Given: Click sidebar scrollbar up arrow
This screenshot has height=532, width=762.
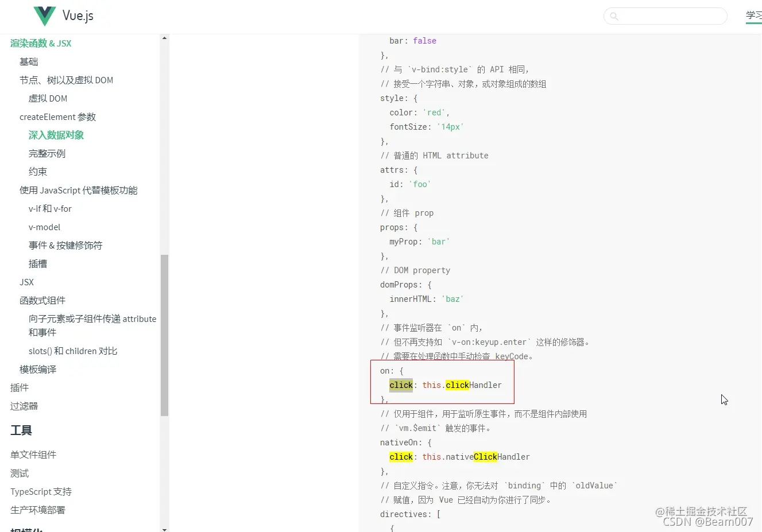Looking at the screenshot, I should point(164,38).
